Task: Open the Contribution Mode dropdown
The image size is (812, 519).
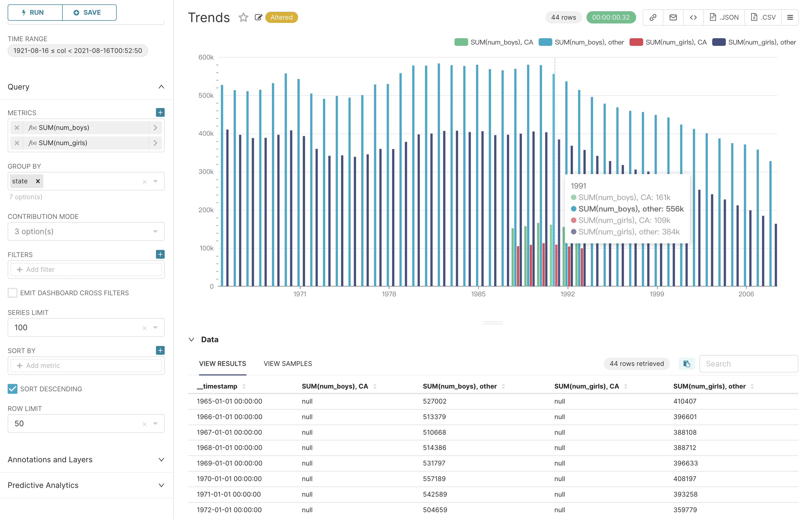Action: click(86, 231)
